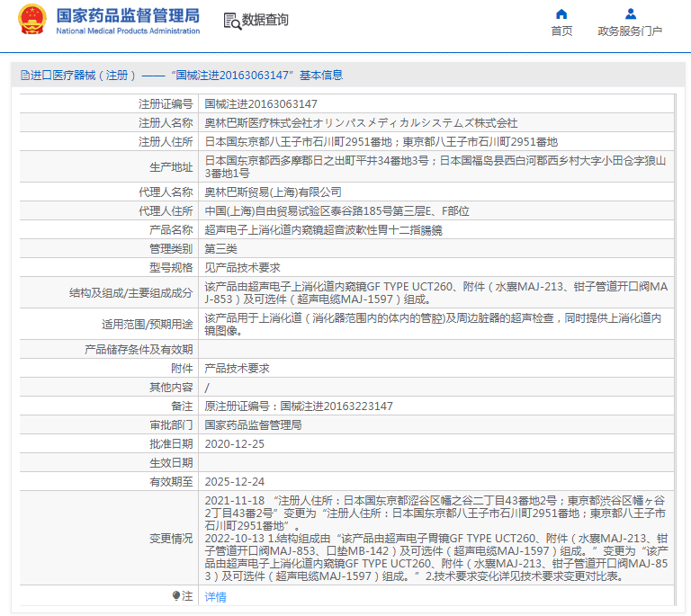691x616 pixels.
Task: Click the 注册人名称 label
Action: point(166,123)
